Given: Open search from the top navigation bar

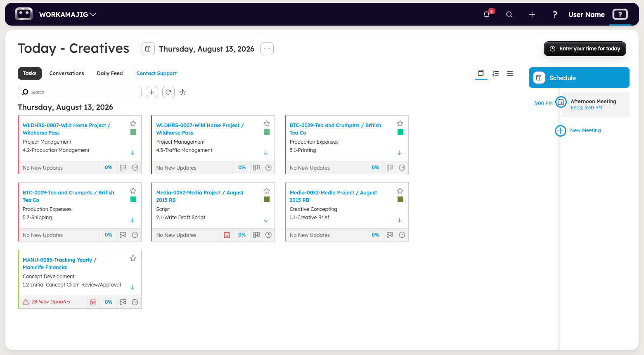Looking at the screenshot, I should 509,14.
